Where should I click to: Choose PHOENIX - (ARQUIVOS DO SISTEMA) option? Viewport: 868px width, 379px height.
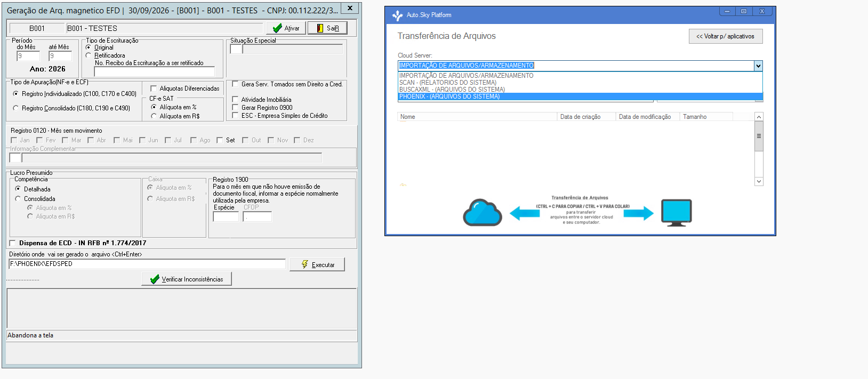(x=580, y=96)
